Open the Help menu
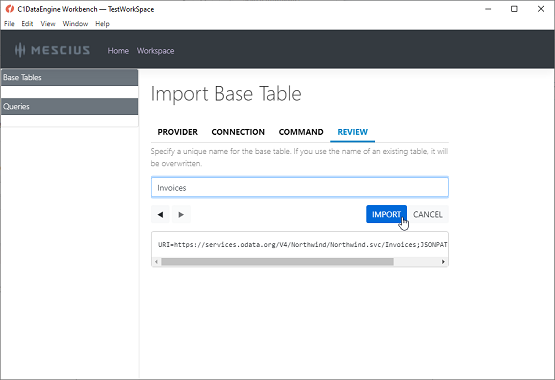This screenshot has width=555, height=380. pyautogui.click(x=102, y=24)
